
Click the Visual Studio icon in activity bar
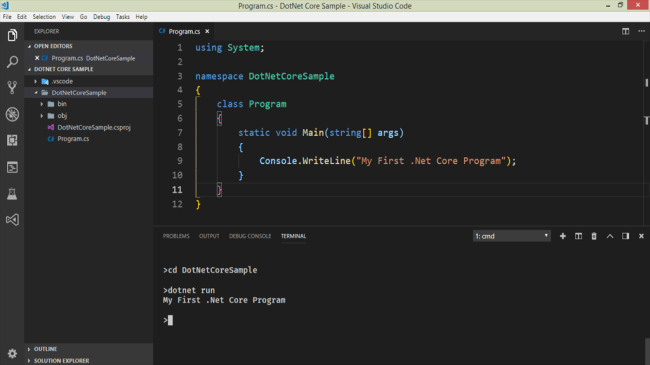[x=12, y=219]
